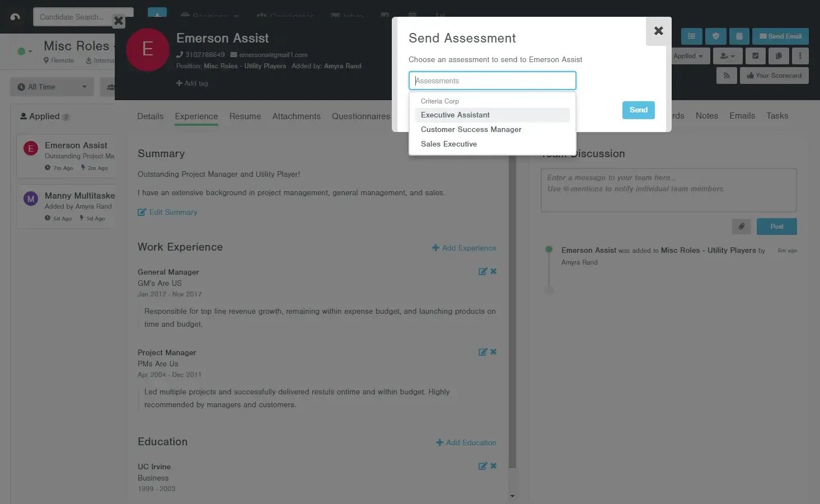This screenshot has width=820, height=504.
Task: Open Your Scorecard
Action: pos(774,76)
